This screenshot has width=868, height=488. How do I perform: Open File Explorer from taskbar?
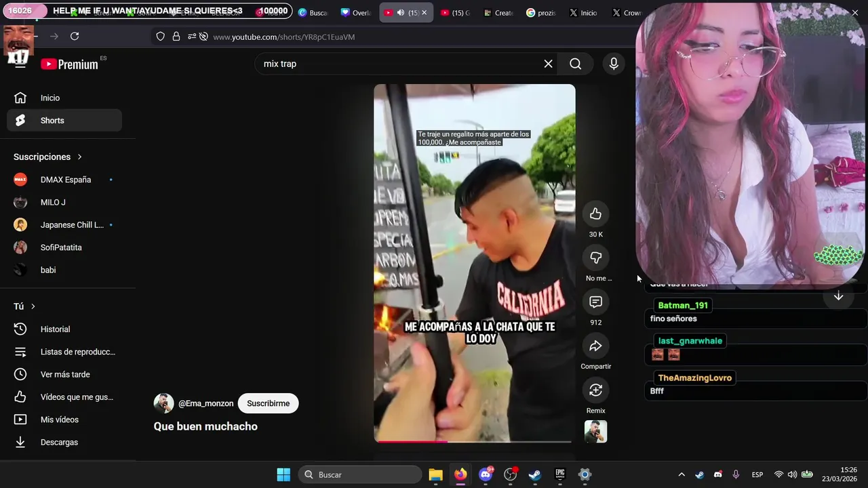[435, 474]
